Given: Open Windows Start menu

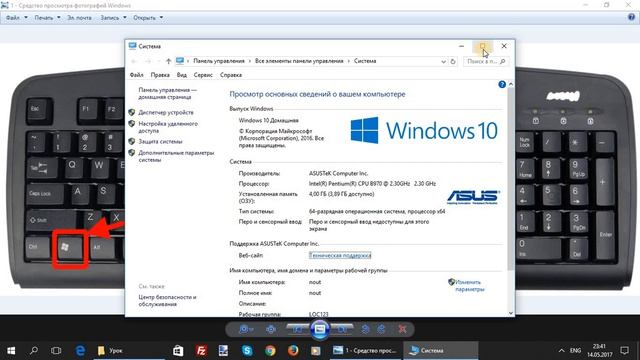Looking at the screenshot, I should (11, 351).
